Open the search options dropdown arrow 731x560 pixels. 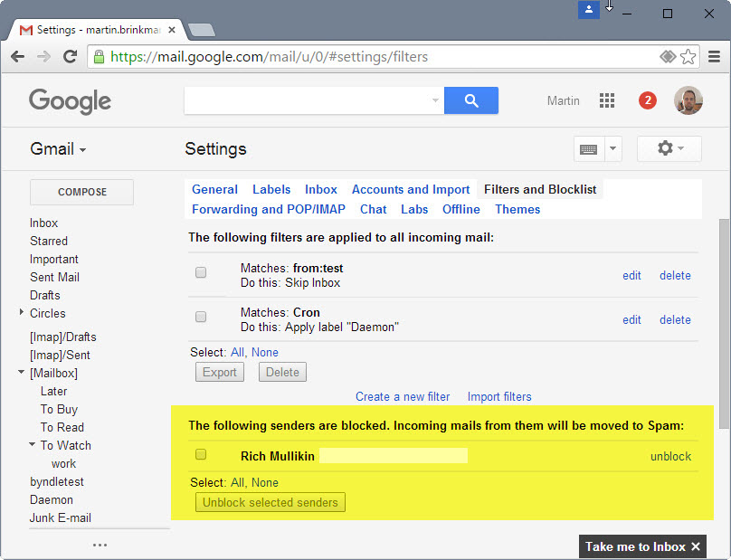coord(435,100)
